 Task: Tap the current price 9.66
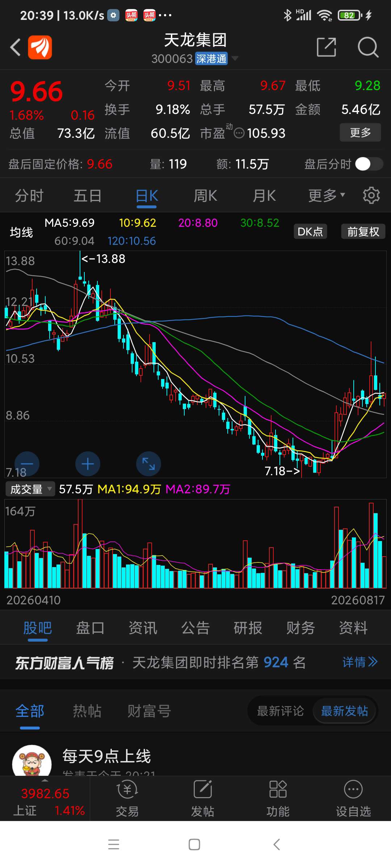click(37, 92)
